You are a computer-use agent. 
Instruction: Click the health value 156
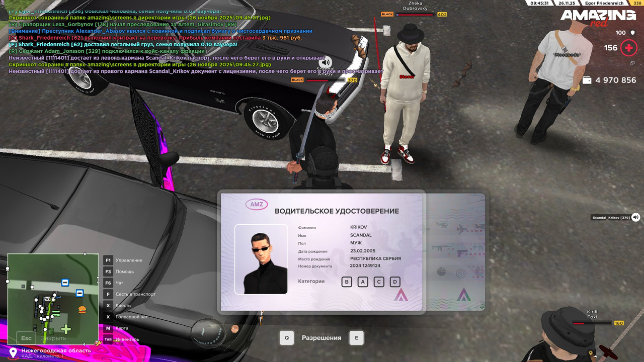(611, 48)
